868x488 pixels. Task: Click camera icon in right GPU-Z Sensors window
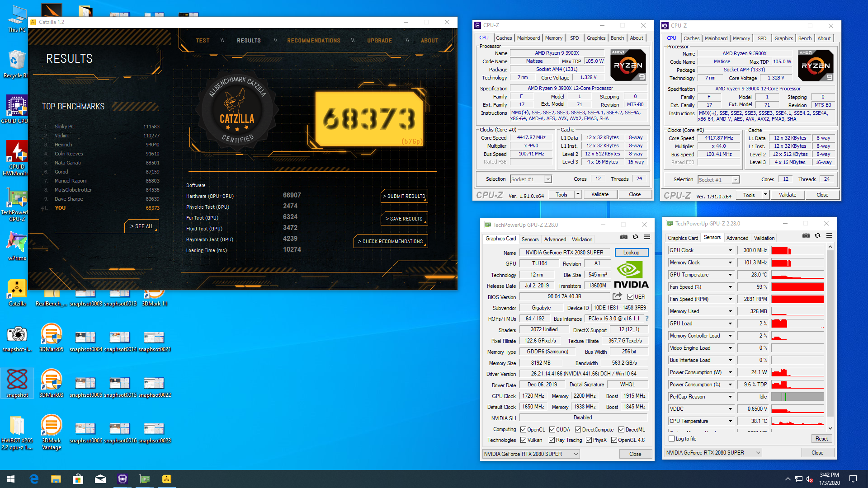coord(806,235)
